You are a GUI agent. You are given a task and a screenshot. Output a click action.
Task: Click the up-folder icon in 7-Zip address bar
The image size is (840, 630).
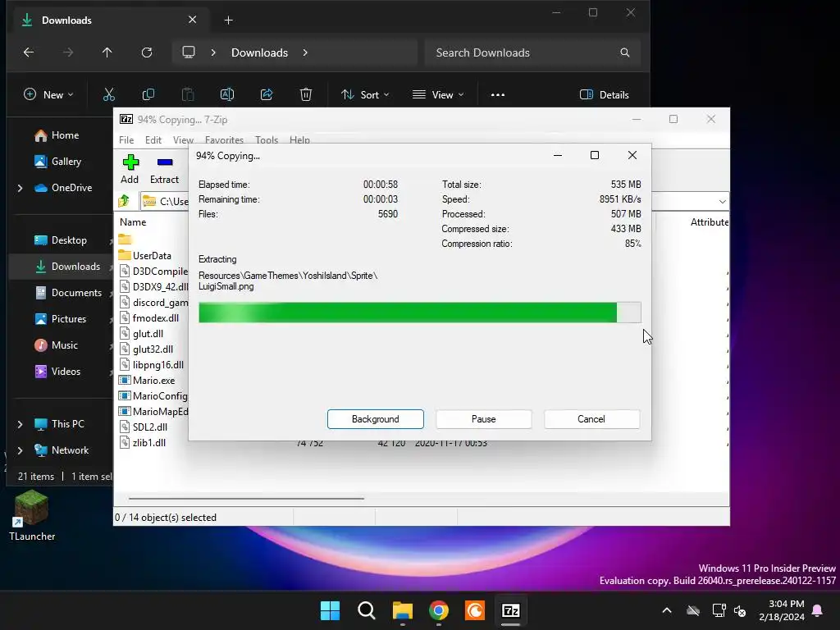point(125,201)
